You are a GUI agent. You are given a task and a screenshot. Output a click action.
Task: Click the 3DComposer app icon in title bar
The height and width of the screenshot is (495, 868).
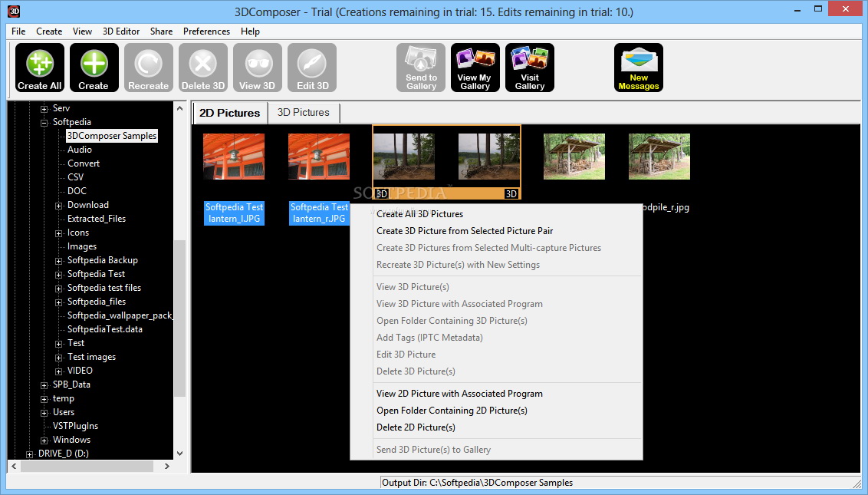point(14,11)
